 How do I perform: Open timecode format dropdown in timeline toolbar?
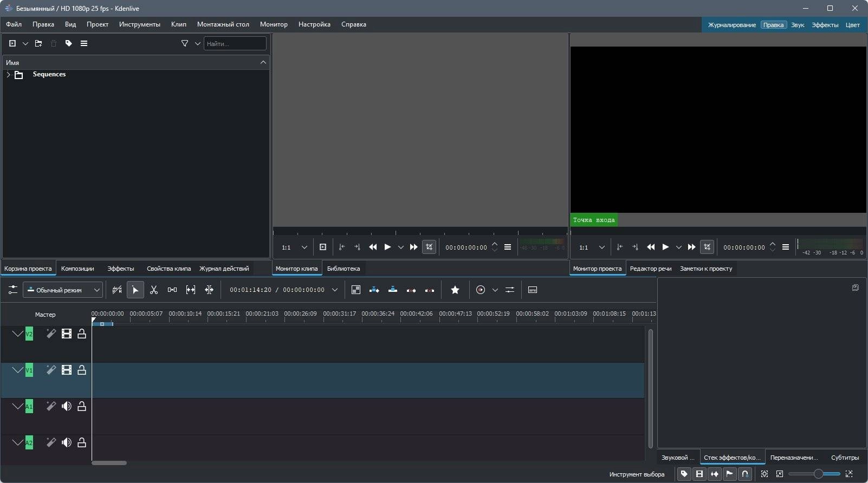click(x=335, y=290)
